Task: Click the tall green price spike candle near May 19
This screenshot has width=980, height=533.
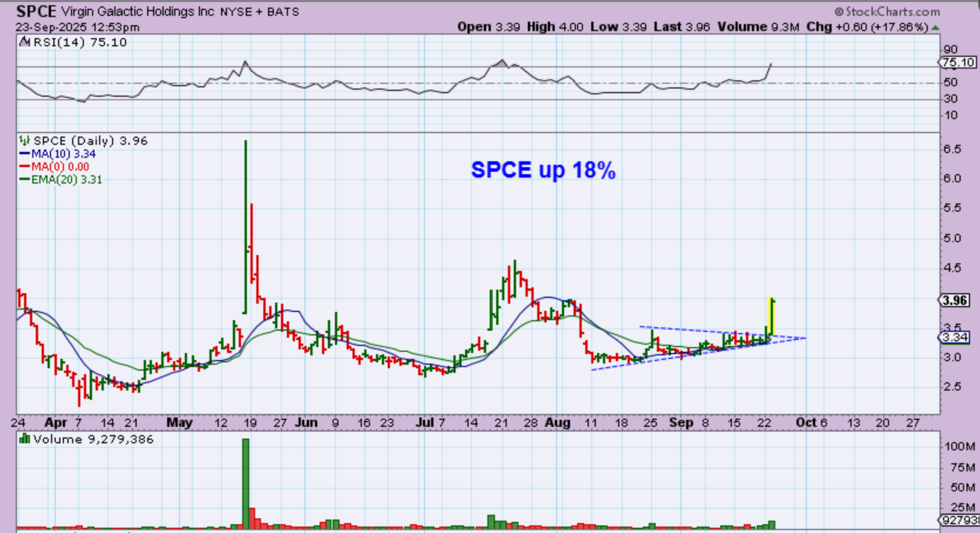Action: 246,228
